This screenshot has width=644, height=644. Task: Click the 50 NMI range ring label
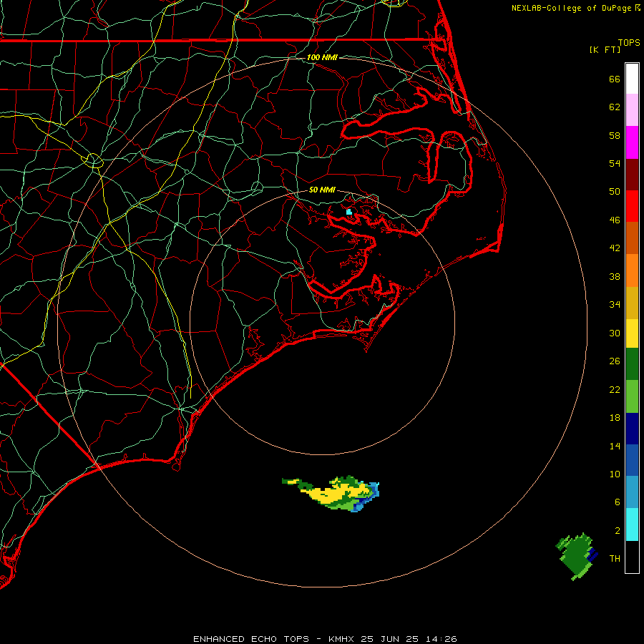pos(322,190)
